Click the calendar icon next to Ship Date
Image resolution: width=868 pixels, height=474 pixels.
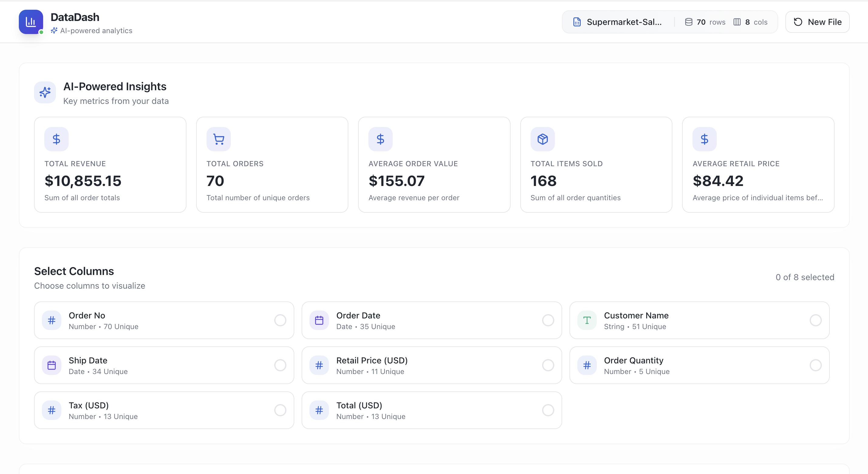[x=52, y=365]
